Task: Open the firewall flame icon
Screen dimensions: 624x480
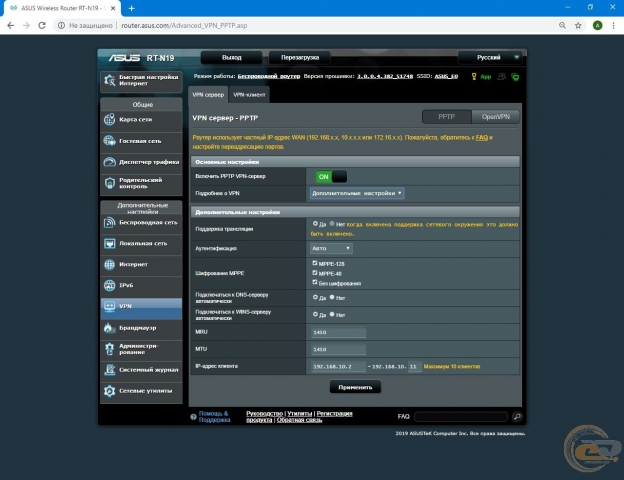Action: tap(109, 328)
